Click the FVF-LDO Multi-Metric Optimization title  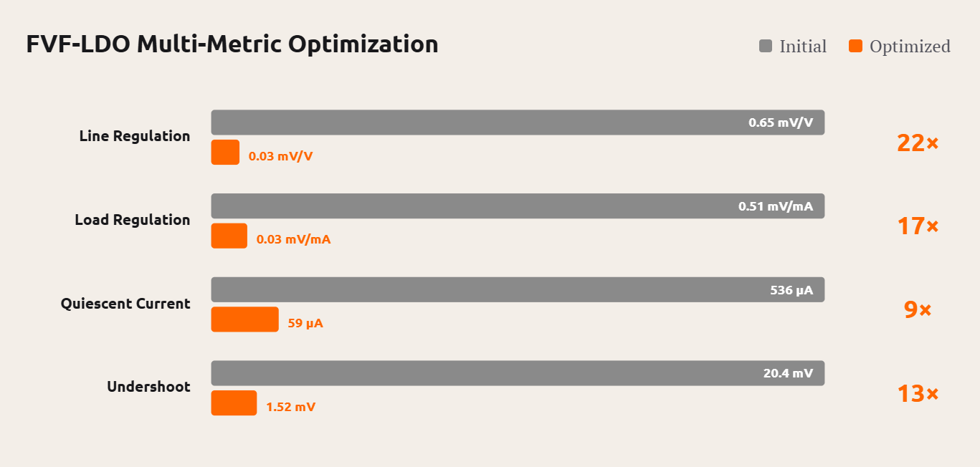[232, 44]
